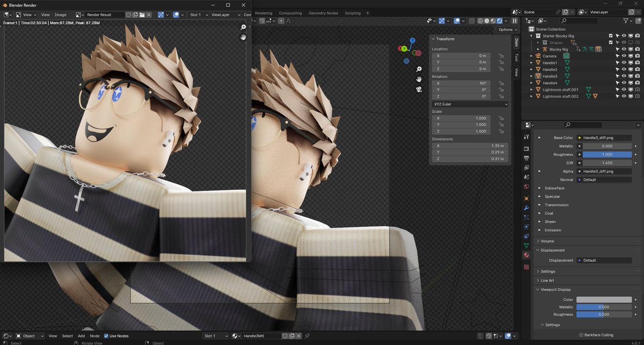The image size is (644, 345).
Task: Open the Add menu in shader editor header
Action: pyautogui.click(x=81, y=336)
